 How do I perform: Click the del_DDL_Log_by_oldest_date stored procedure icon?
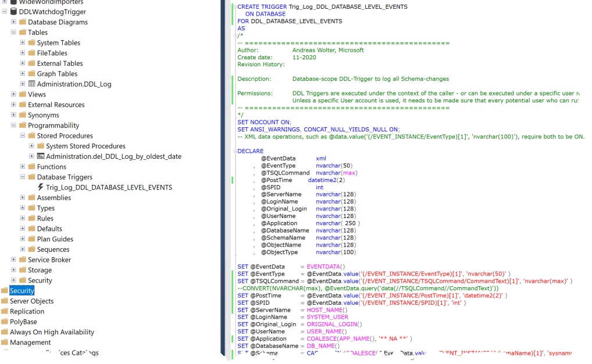coord(41,156)
